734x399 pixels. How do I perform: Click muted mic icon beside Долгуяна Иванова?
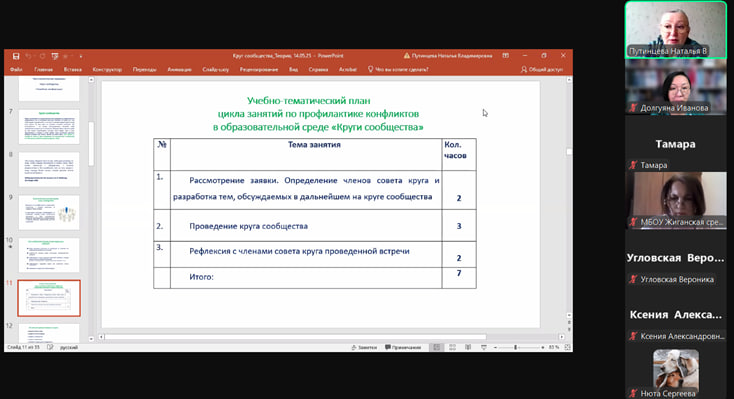[x=633, y=108]
